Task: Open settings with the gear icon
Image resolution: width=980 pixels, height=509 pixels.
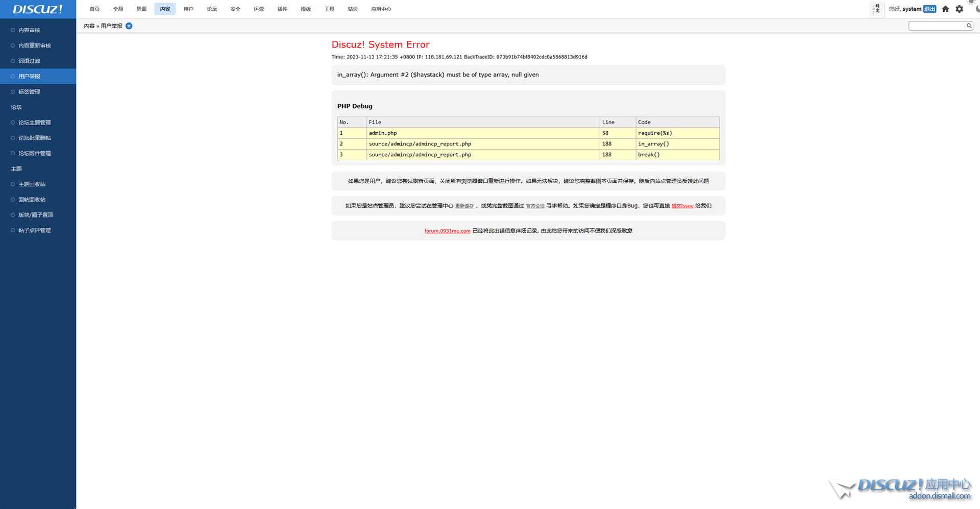Action: click(x=960, y=9)
